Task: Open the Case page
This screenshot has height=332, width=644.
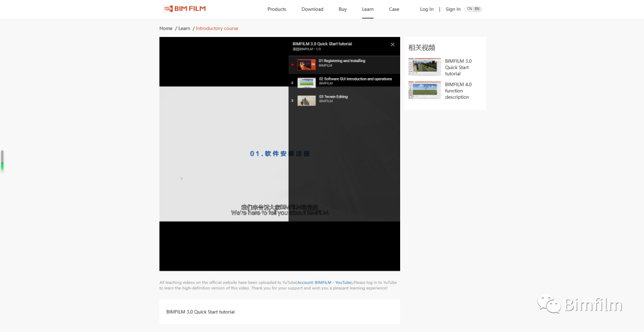Action: coord(394,9)
